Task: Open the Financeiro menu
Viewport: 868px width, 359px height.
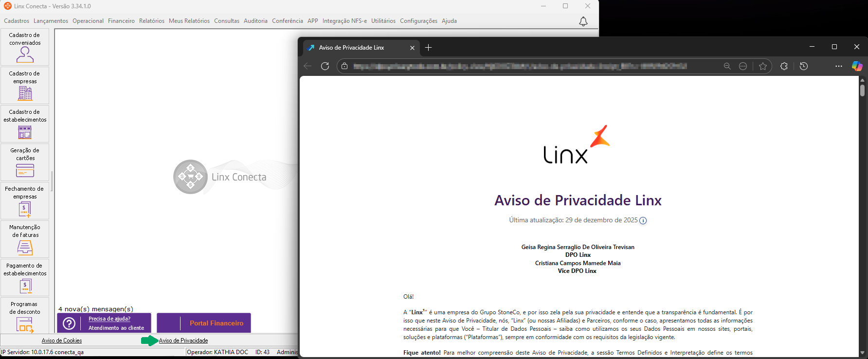Action: [x=121, y=21]
